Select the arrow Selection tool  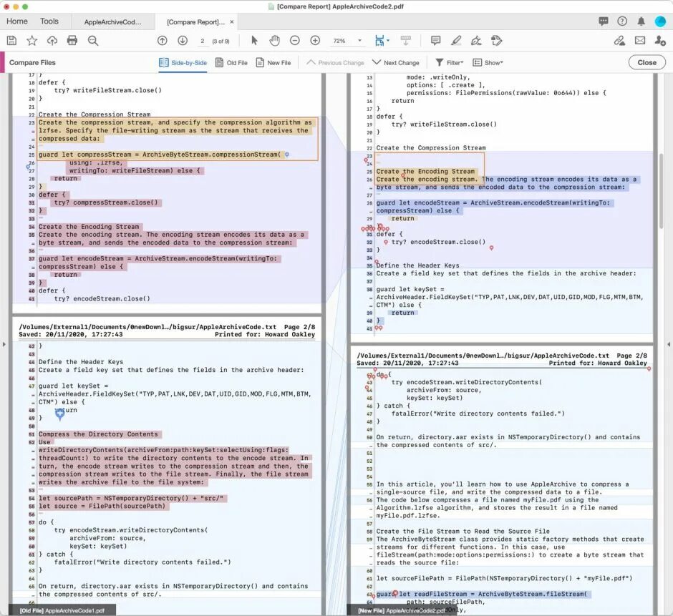(x=254, y=41)
